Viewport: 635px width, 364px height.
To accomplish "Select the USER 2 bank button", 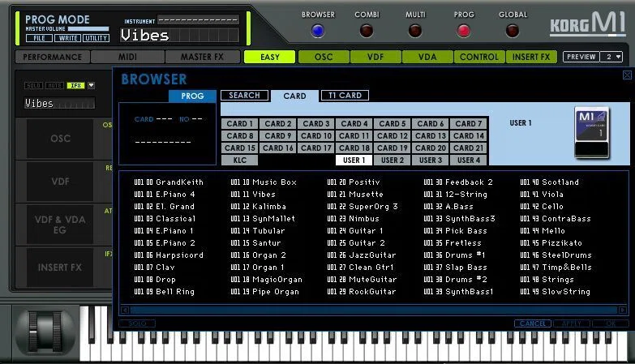I will click(392, 160).
